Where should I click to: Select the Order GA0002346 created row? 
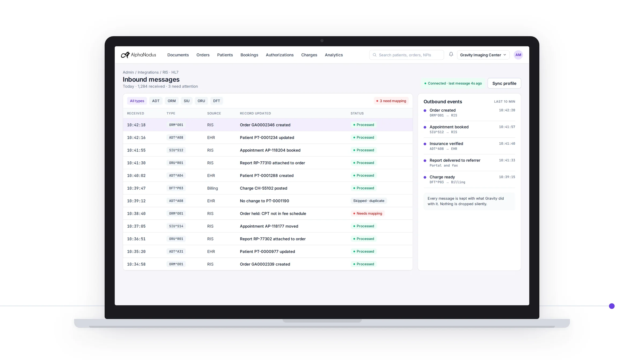click(x=268, y=125)
